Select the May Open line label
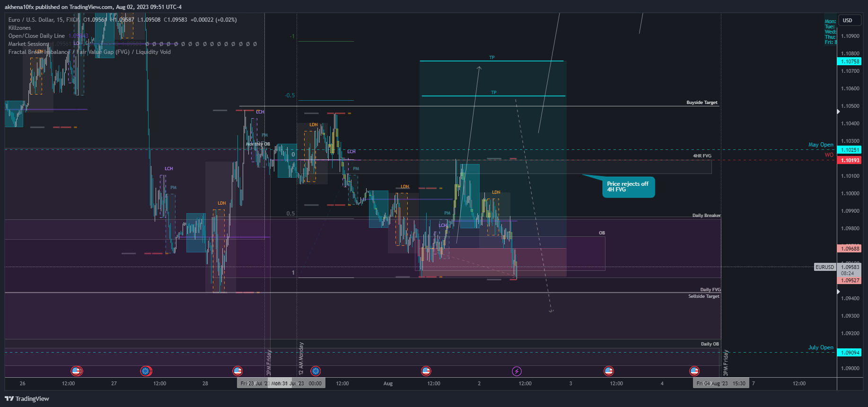 (x=821, y=145)
